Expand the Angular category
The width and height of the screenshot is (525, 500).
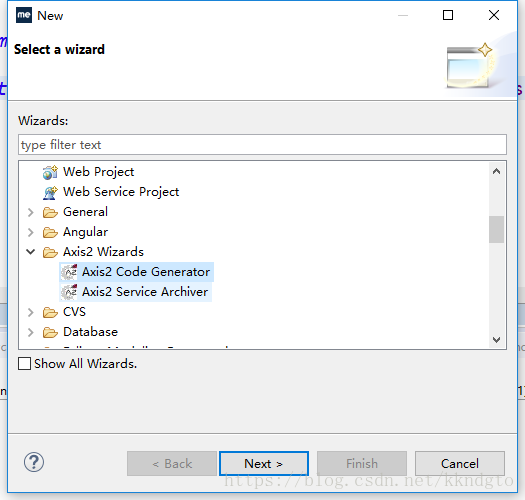coord(30,232)
